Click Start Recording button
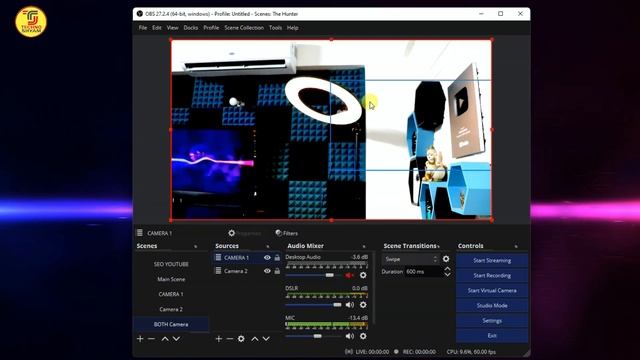Screen dimensions: 640x360 492,276
